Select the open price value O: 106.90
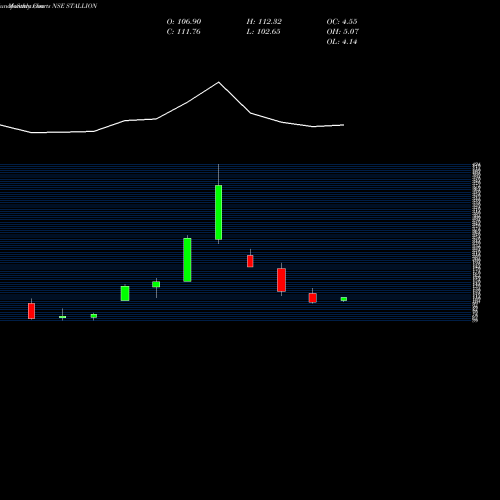This screenshot has width=500, height=500. pyautogui.click(x=184, y=21)
